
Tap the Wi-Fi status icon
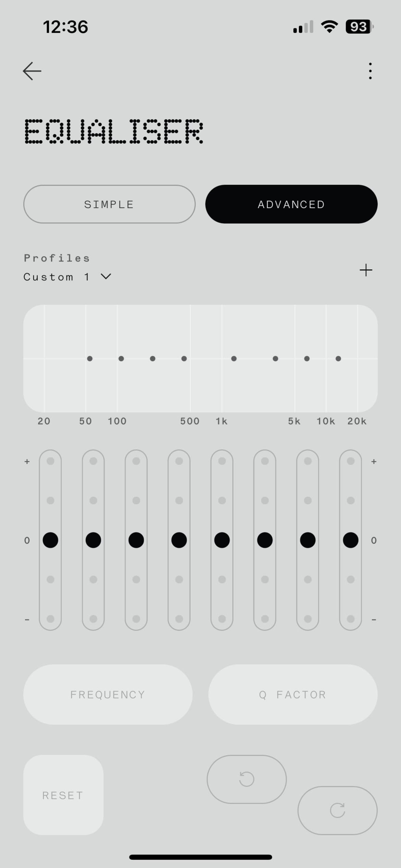click(329, 27)
